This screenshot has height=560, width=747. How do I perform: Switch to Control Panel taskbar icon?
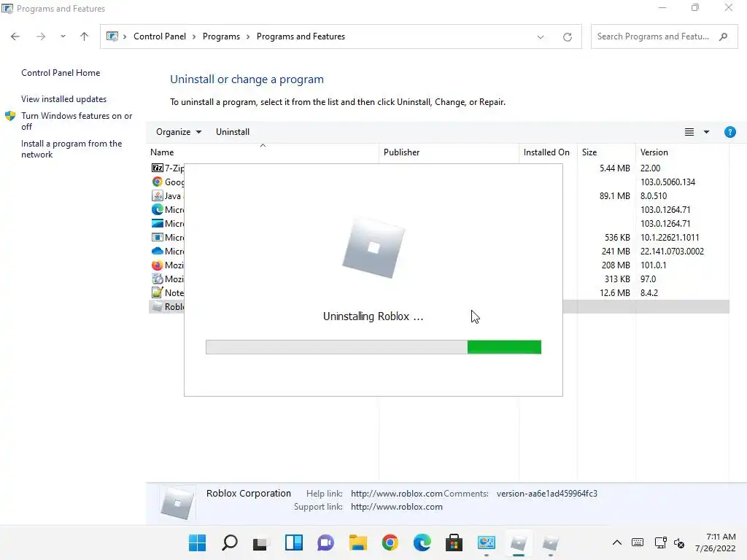(x=487, y=542)
